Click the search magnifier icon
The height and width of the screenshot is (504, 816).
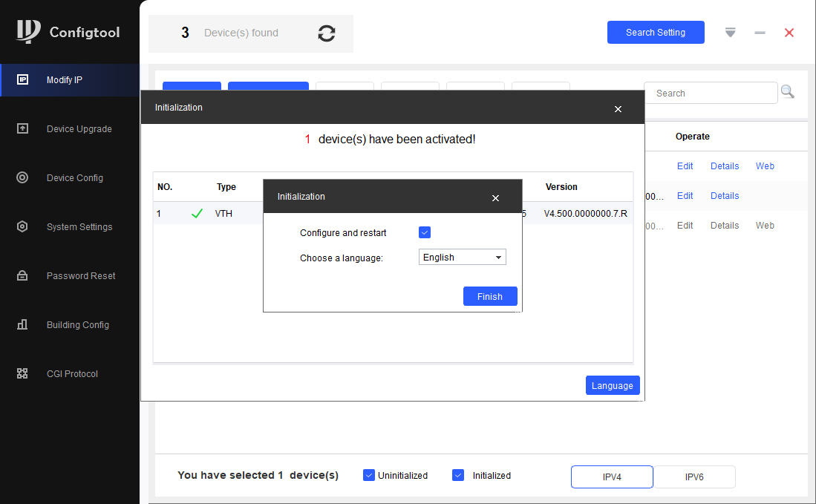coord(788,92)
